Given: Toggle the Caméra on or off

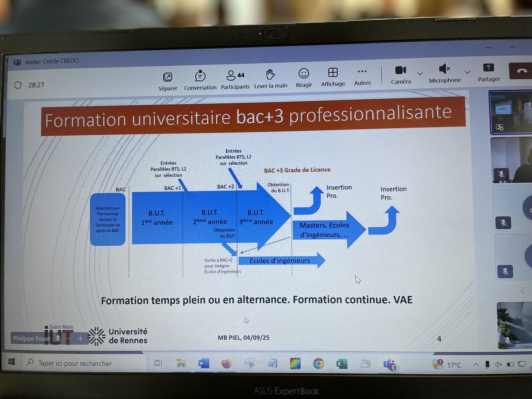Looking at the screenshot, I should click(x=400, y=70).
